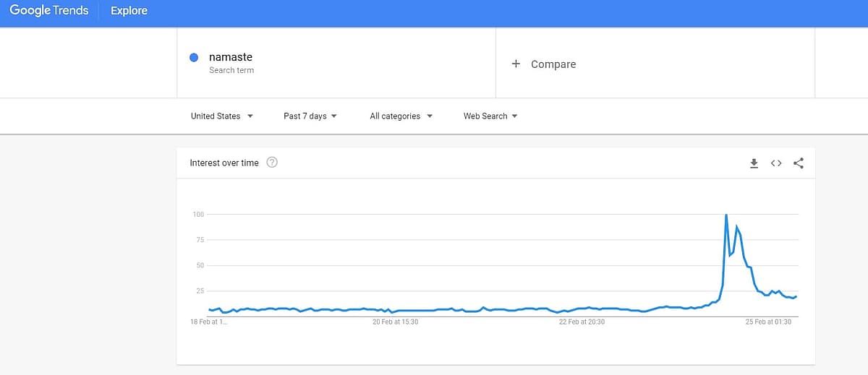Click the 25 Feb at 01:30 axis label
The height and width of the screenshot is (375, 868).
[768, 322]
